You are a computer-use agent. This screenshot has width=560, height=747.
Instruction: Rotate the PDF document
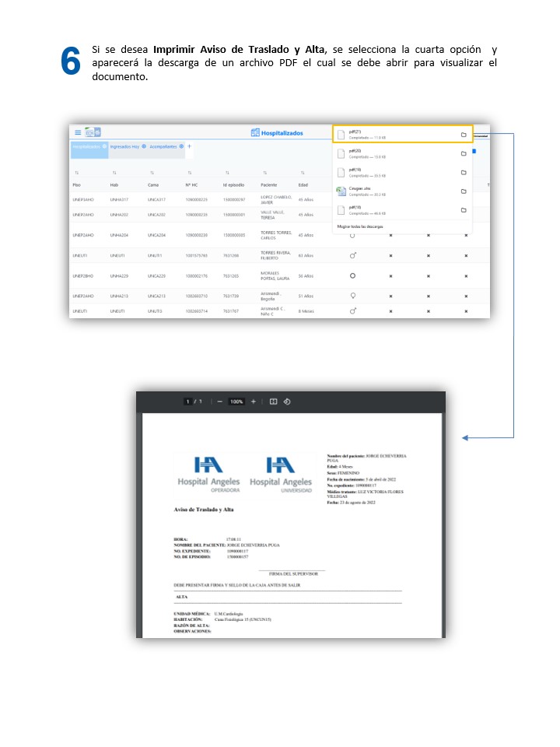(287, 402)
